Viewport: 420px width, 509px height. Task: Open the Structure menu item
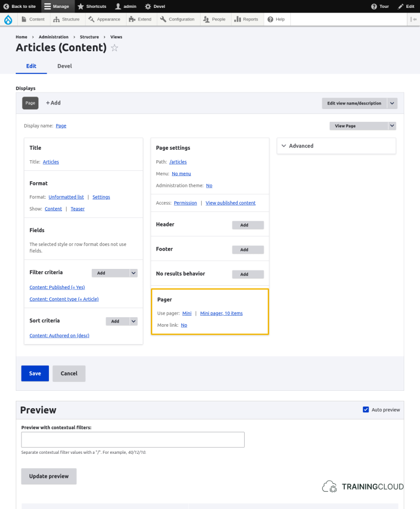click(67, 19)
